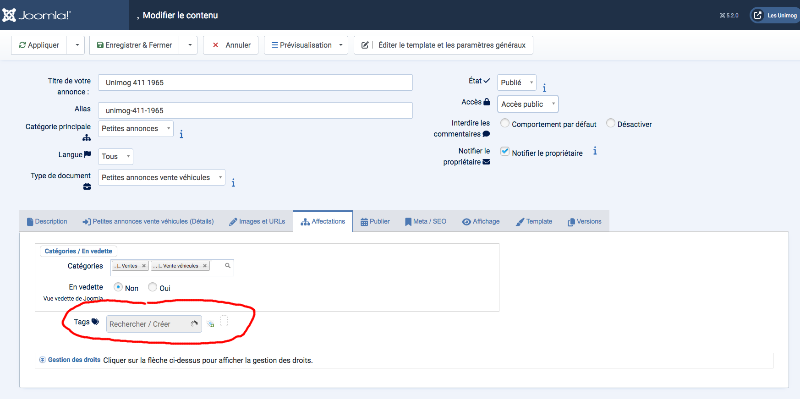Remove the first category chip 'Ventes'

[x=144, y=266]
